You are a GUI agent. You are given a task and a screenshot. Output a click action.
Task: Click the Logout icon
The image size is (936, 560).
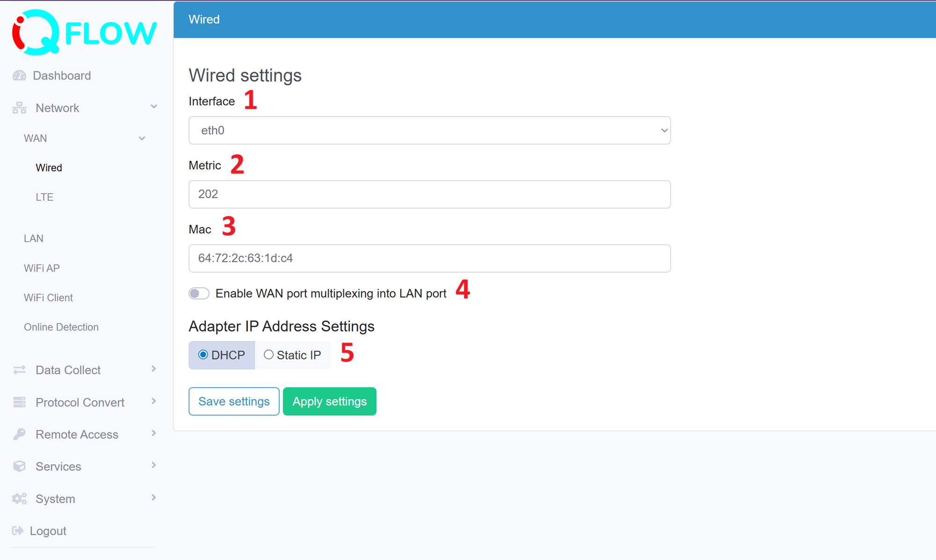click(x=18, y=531)
